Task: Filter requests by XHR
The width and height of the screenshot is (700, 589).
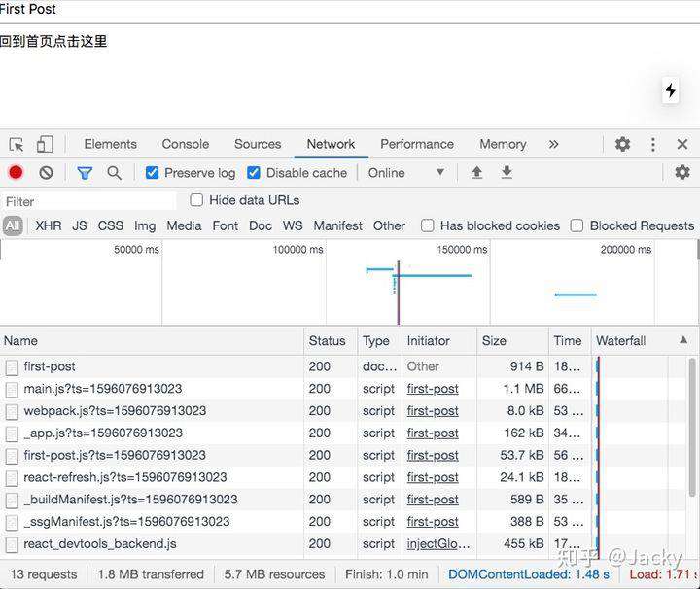Action: (x=49, y=225)
